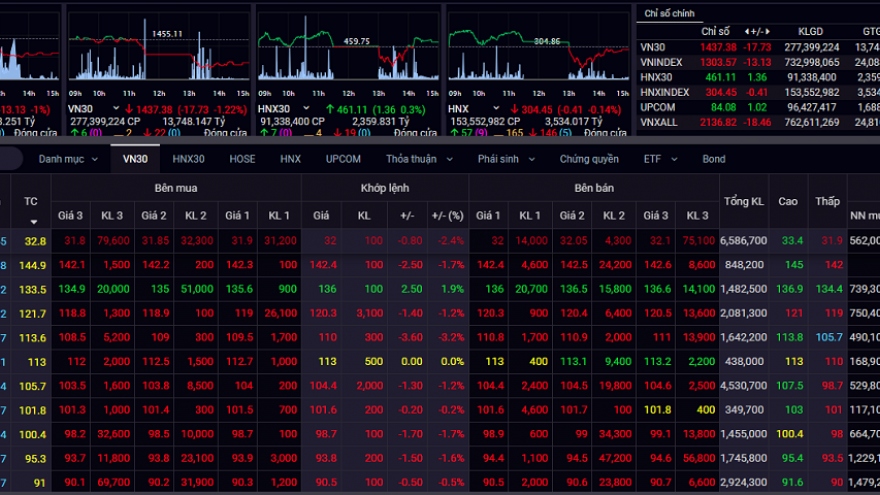Select HNXINDEX row in Chỉ số chính
Viewport: 880px width, 495px height.
pos(758,92)
